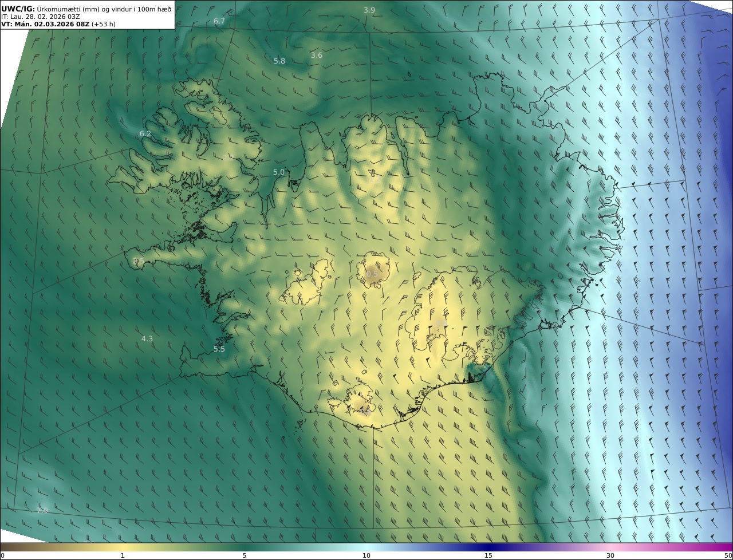The height and width of the screenshot is (560, 733).
Task: Click the 3.6 value label on the map
Action: tap(317, 56)
